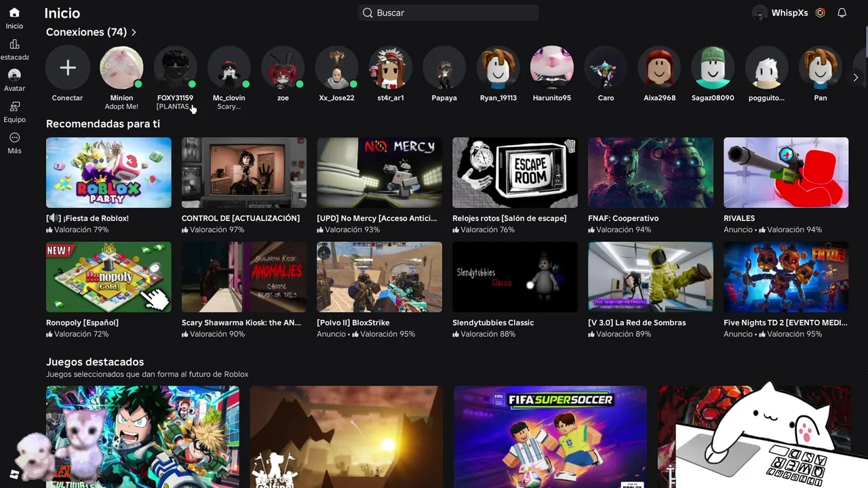Open the Juegos destacados heading
868x488 pixels.
[x=95, y=362]
